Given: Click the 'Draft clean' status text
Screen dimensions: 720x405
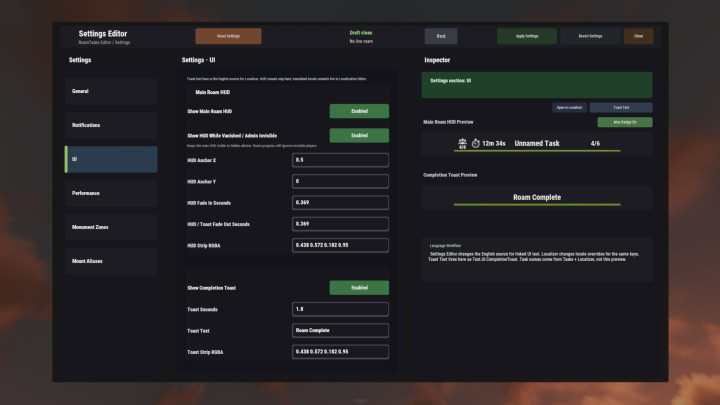Looking at the screenshot, I should (361, 33).
